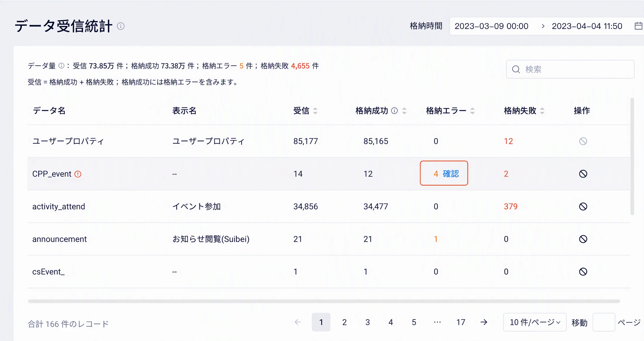Open 確認 link in CPP_event row

pyautogui.click(x=451, y=174)
